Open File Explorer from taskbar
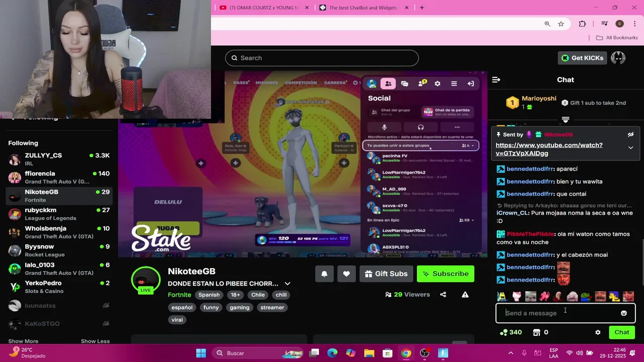Viewport: 644px width, 362px height. pos(369,353)
